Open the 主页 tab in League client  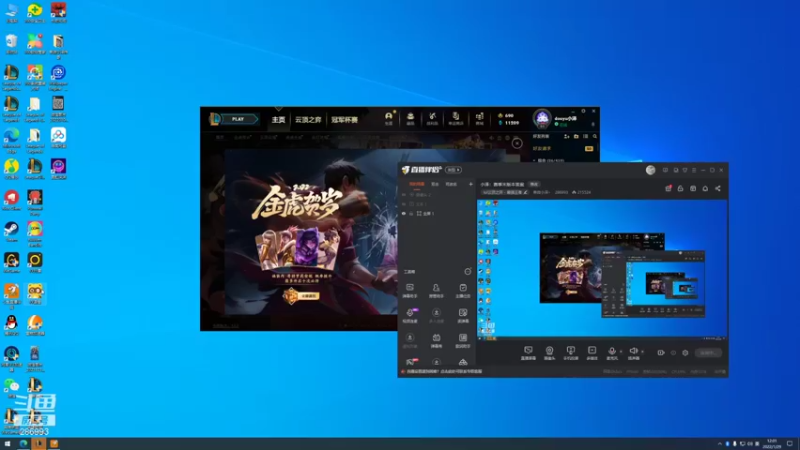278,120
